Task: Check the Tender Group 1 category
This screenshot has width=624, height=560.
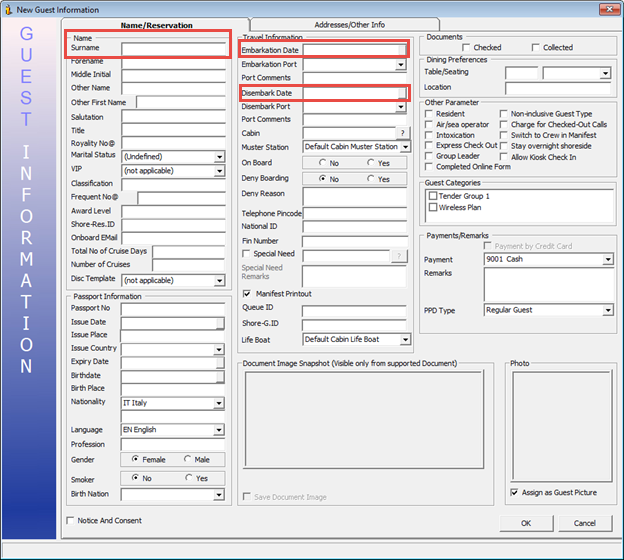Action: pyautogui.click(x=433, y=196)
